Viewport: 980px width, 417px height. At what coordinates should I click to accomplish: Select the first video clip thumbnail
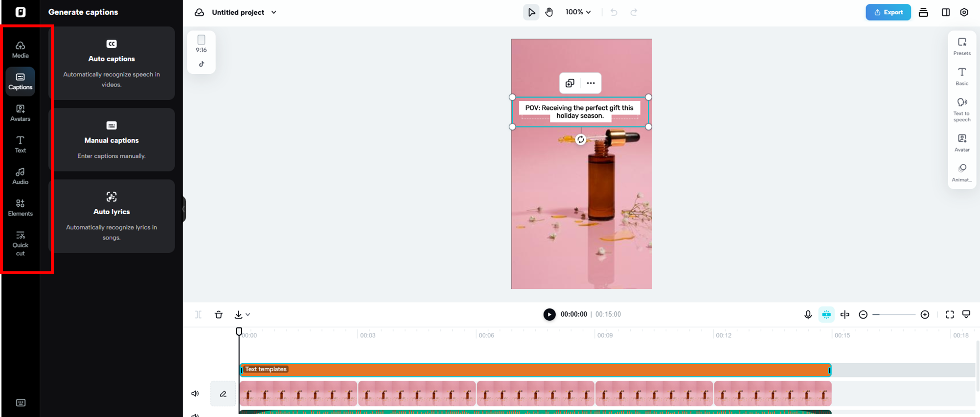tap(299, 394)
